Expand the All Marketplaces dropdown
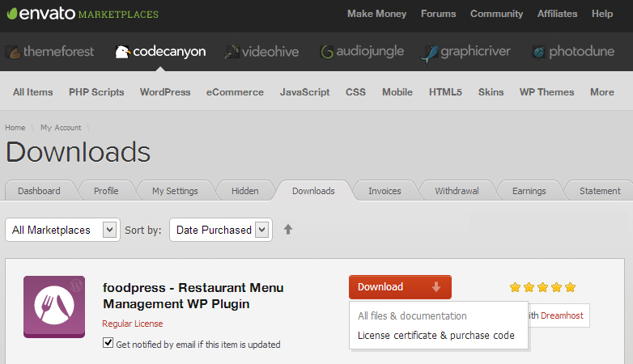This screenshot has height=364, width=633. click(x=62, y=230)
